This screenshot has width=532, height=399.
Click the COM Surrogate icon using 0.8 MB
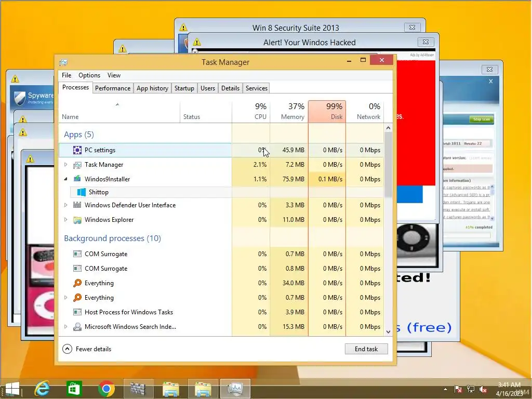click(x=77, y=269)
